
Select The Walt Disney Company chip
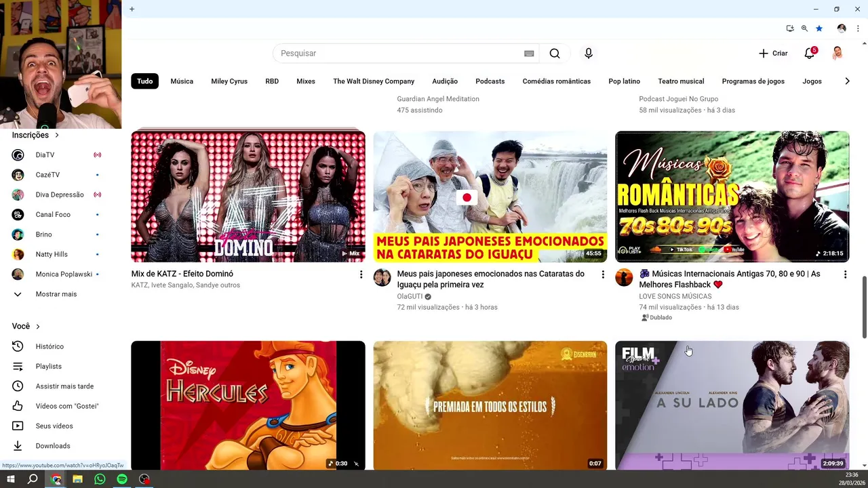click(374, 81)
